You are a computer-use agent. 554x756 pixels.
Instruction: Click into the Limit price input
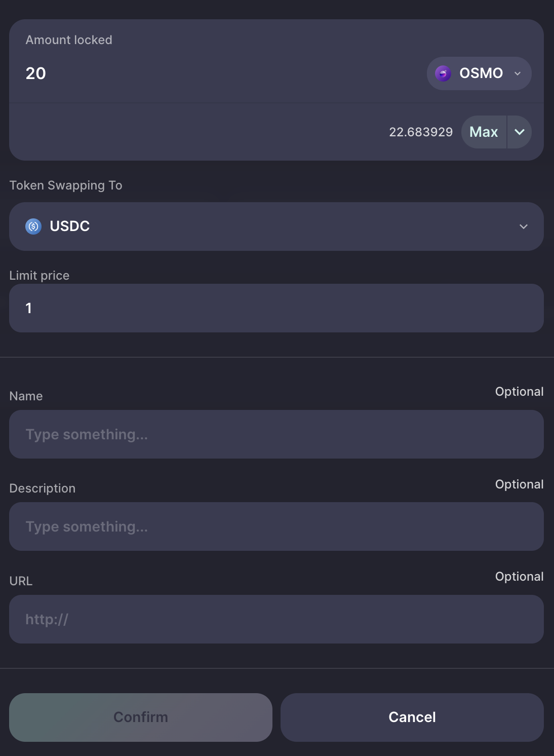[x=276, y=308]
